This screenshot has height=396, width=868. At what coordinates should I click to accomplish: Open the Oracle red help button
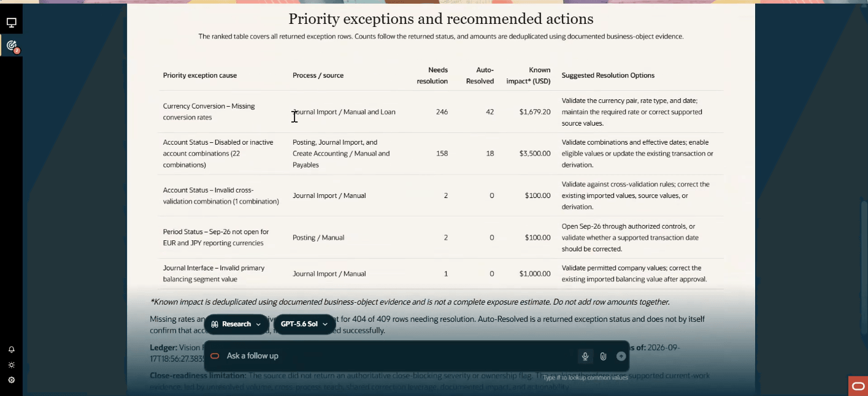858,386
